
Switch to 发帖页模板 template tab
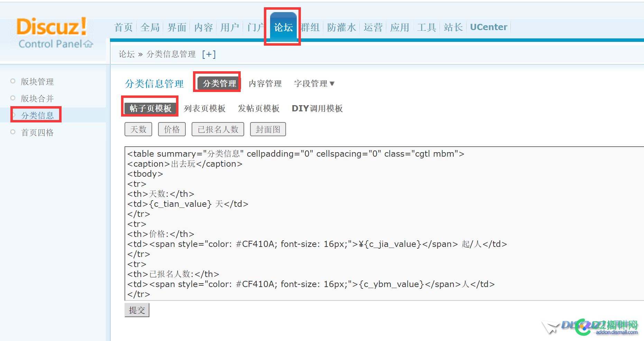[x=259, y=108]
